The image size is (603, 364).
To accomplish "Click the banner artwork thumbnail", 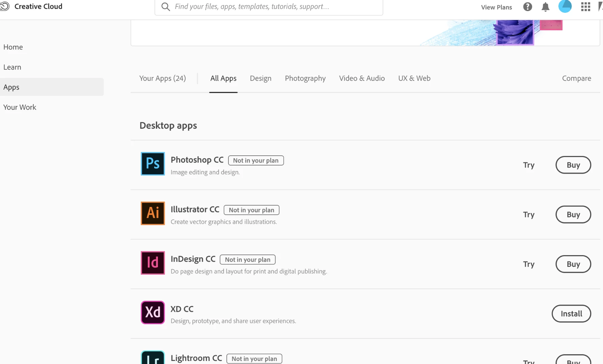I will click(515, 32).
